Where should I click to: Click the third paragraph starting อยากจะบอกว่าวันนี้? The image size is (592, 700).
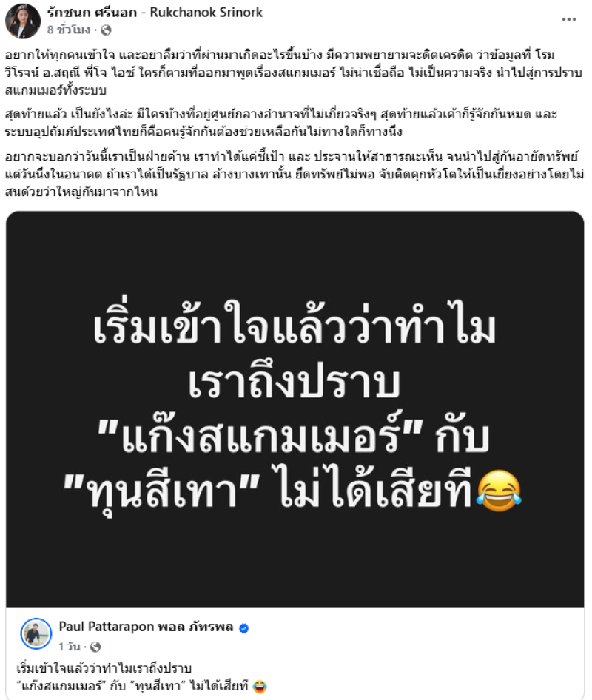point(295,174)
